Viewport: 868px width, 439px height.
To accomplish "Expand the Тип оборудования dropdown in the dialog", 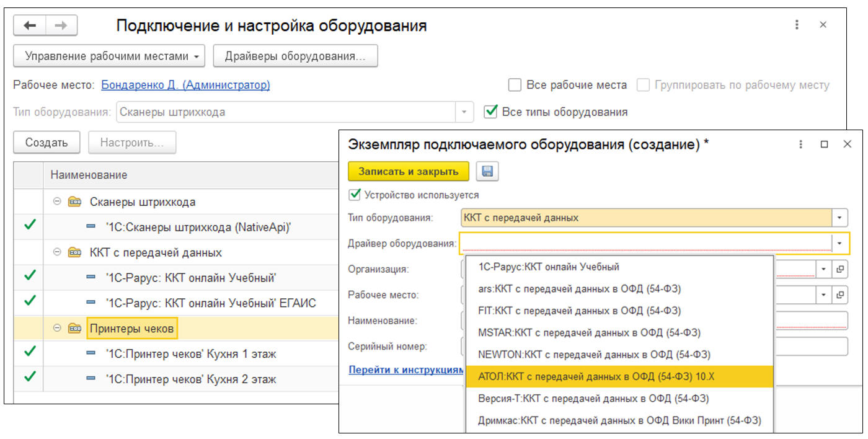I will pos(839,218).
